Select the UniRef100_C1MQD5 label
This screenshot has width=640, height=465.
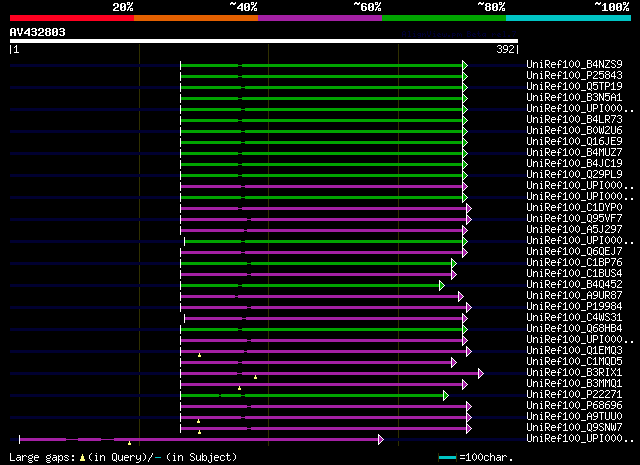[574, 361]
